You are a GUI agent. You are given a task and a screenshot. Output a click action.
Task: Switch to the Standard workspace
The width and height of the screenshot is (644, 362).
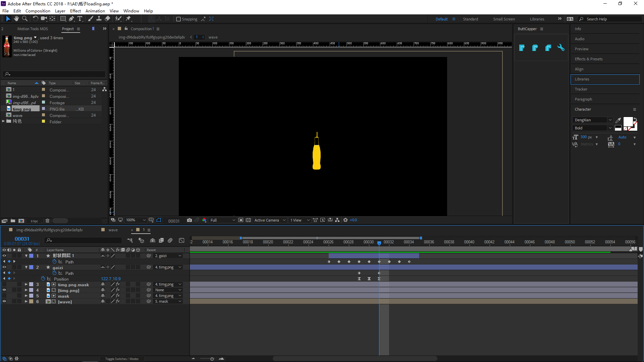pyautogui.click(x=470, y=19)
